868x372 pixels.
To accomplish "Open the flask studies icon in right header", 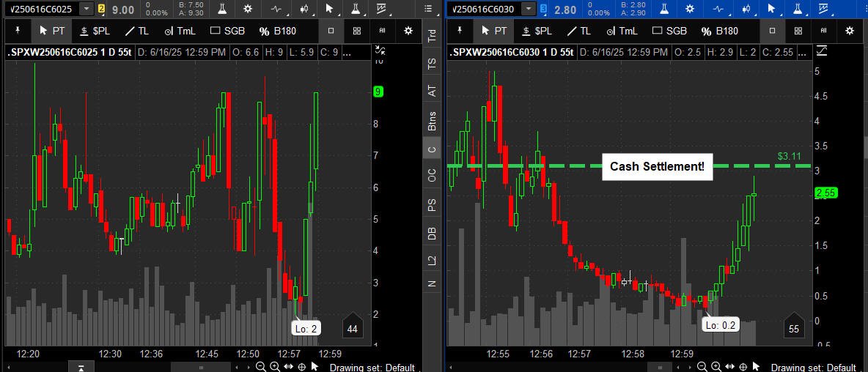I will tap(664, 9).
